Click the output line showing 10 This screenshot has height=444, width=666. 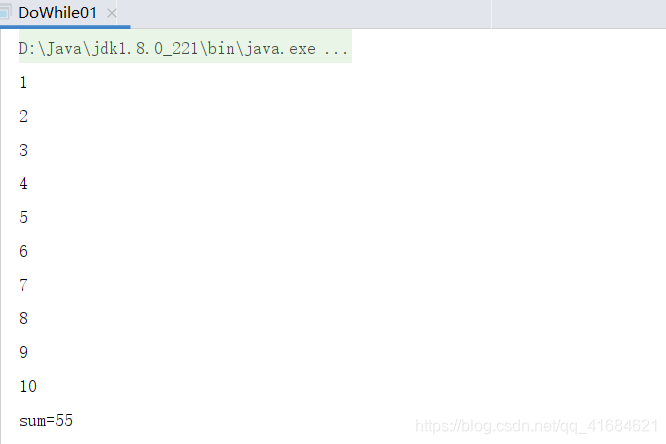pos(28,386)
